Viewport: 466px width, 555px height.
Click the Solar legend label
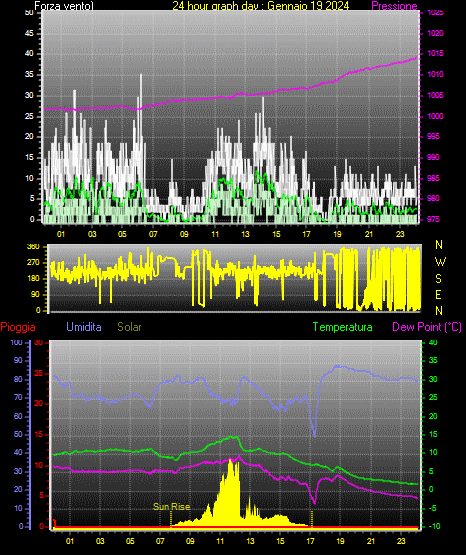[129, 327]
